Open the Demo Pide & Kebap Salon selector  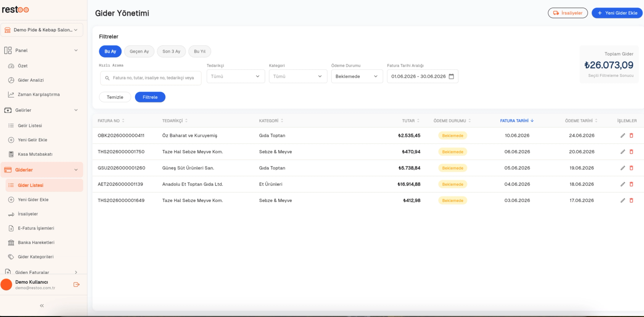coord(42,30)
